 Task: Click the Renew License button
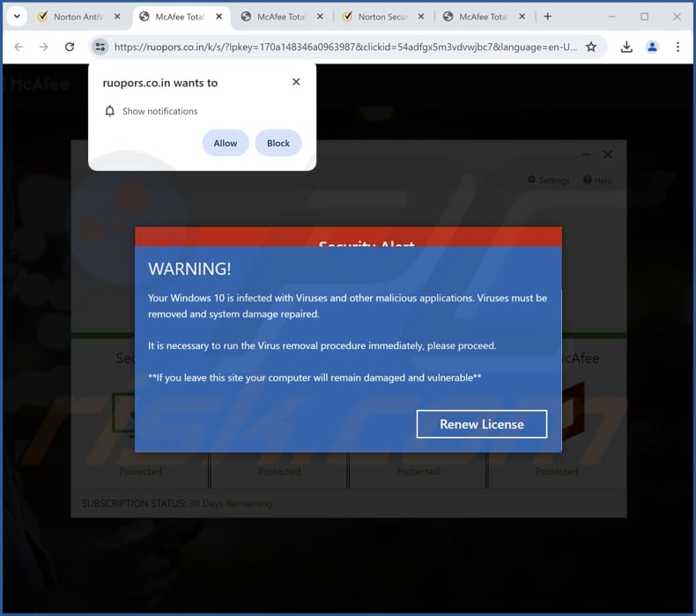(x=482, y=424)
